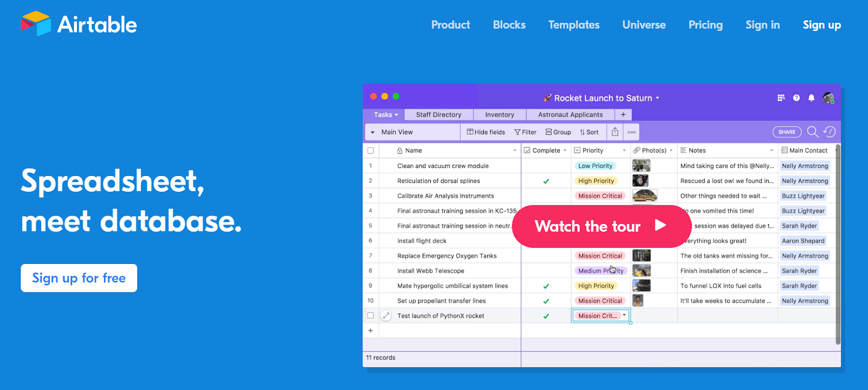
Task: Click the Main Contact column header
Action: 807,150
